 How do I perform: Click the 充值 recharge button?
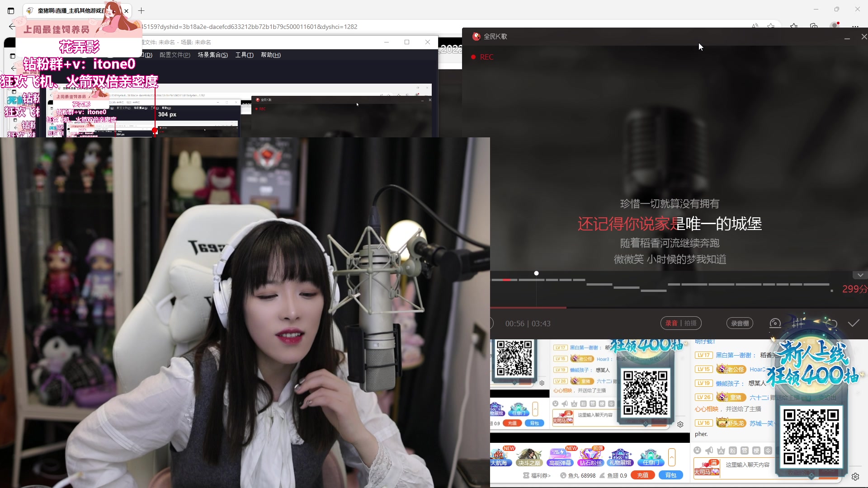coord(643,475)
